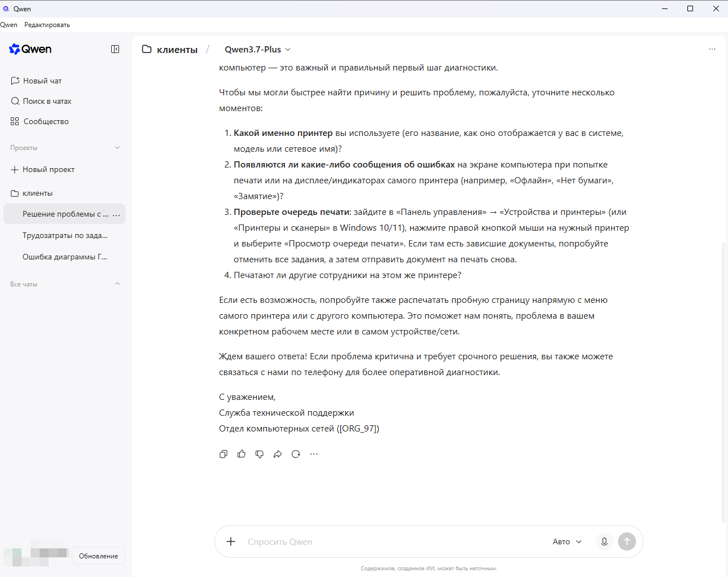The width and height of the screenshot is (728, 577).
Task: Open options for Решение проблемы chat
Action: point(116,214)
